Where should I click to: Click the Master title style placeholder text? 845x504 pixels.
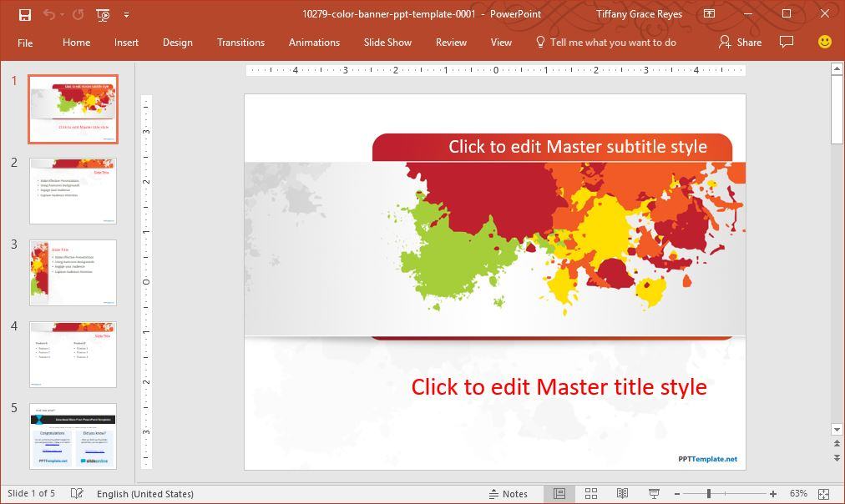pos(559,387)
